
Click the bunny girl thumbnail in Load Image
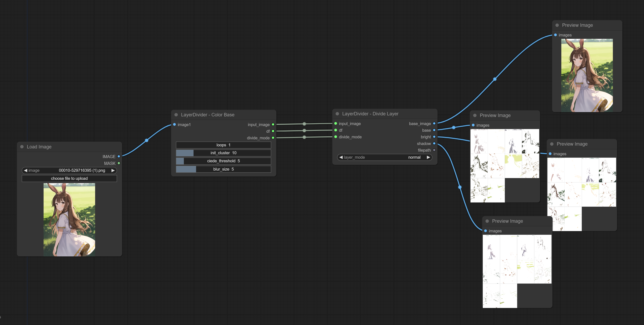(69, 219)
